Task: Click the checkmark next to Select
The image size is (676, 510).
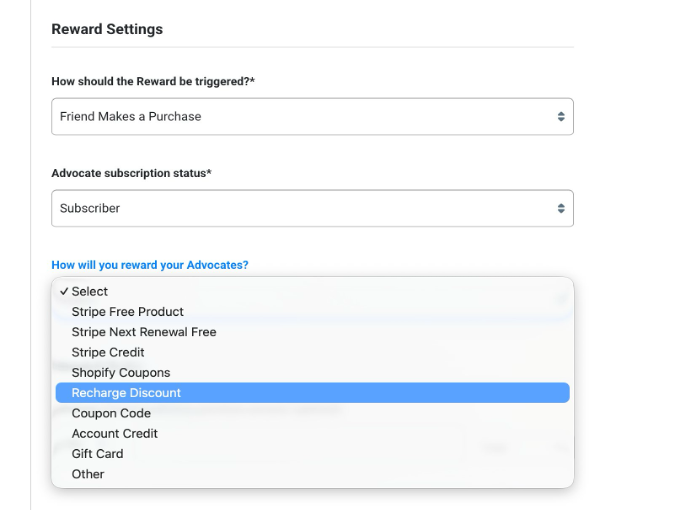Action: click(x=64, y=291)
